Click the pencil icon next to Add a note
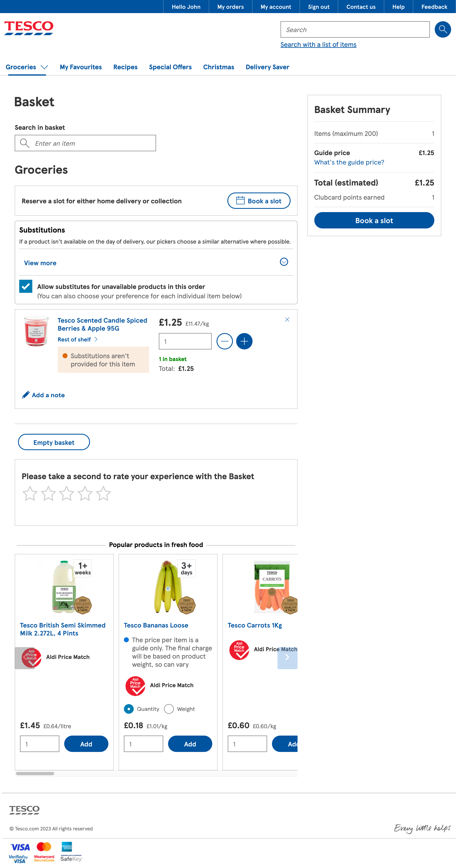This screenshot has width=456, height=868. tap(26, 395)
